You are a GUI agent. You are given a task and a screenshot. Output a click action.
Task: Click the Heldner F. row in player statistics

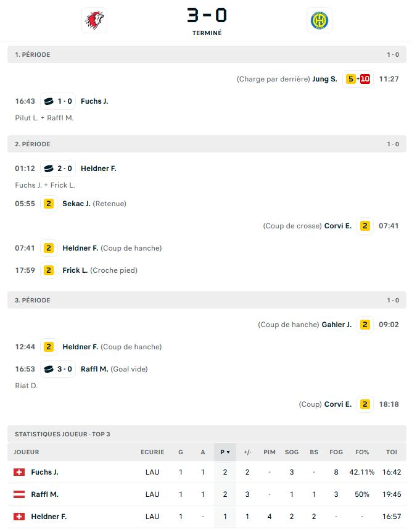coord(49,517)
